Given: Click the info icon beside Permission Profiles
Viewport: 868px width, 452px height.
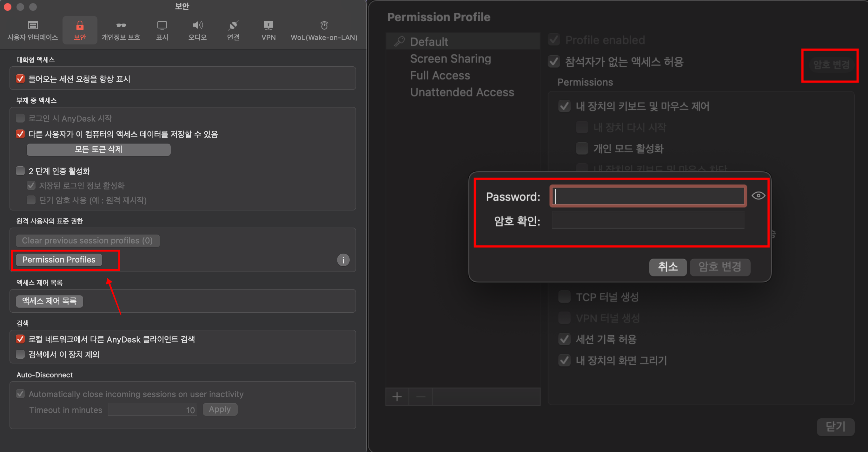Looking at the screenshot, I should tap(343, 260).
